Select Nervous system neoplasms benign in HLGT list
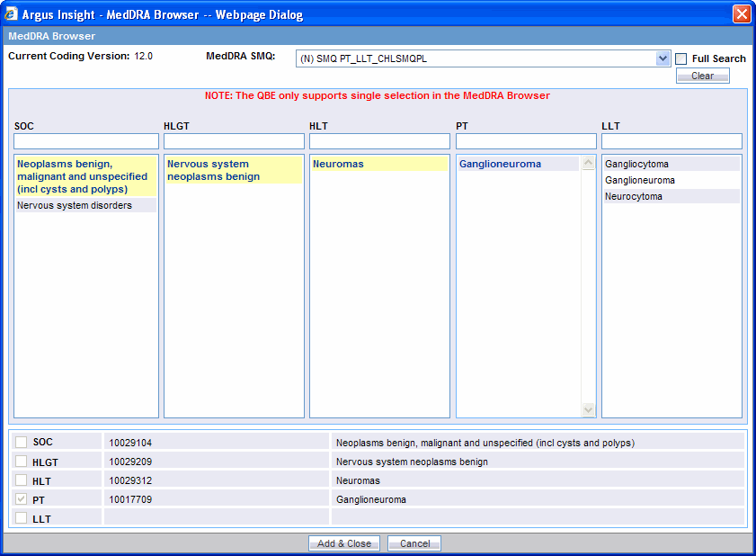The image size is (756, 556). click(x=234, y=170)
